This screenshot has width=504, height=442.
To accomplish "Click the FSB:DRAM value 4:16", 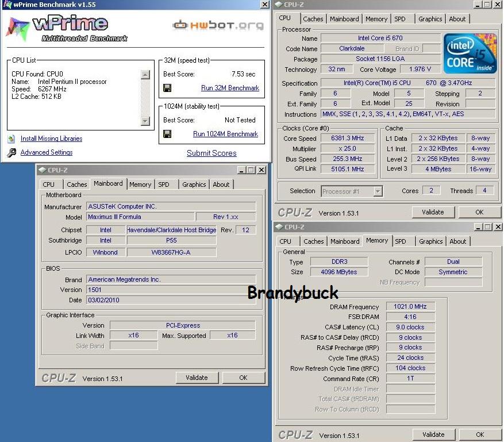I will point(410,317).
